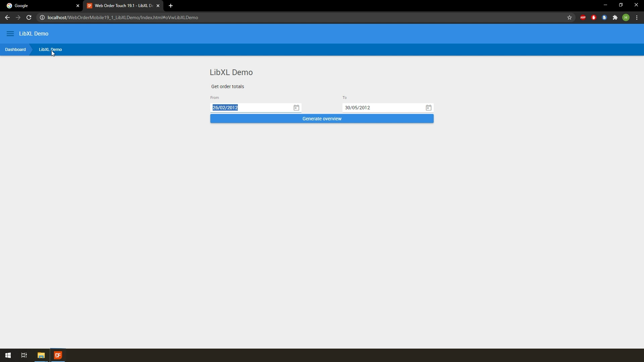Open the AdBlock Plus extension
This screenshot has width=644, height=362.
tap(583, 17)
